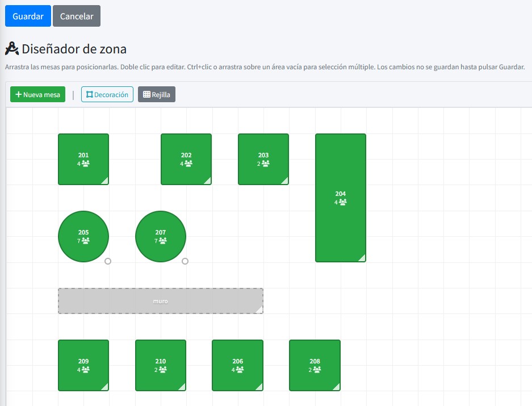
Task: Open the Decoración tool
Action: tap(107, 94)
